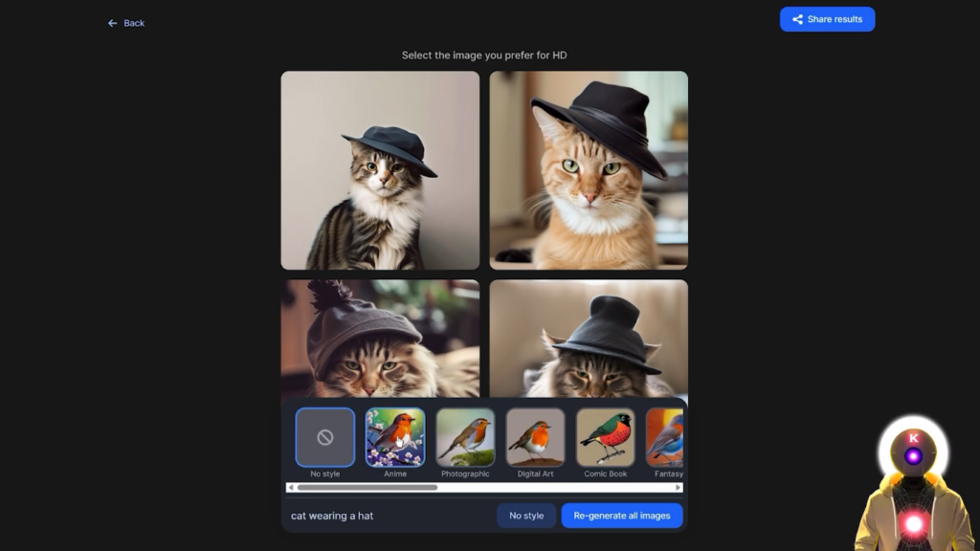
Task: Select the tabby cat in navy hat image
Action: [380, 170]
